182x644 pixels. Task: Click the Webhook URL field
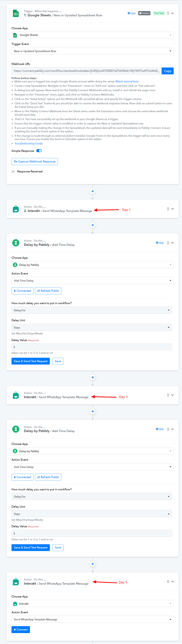coord(86,71)
